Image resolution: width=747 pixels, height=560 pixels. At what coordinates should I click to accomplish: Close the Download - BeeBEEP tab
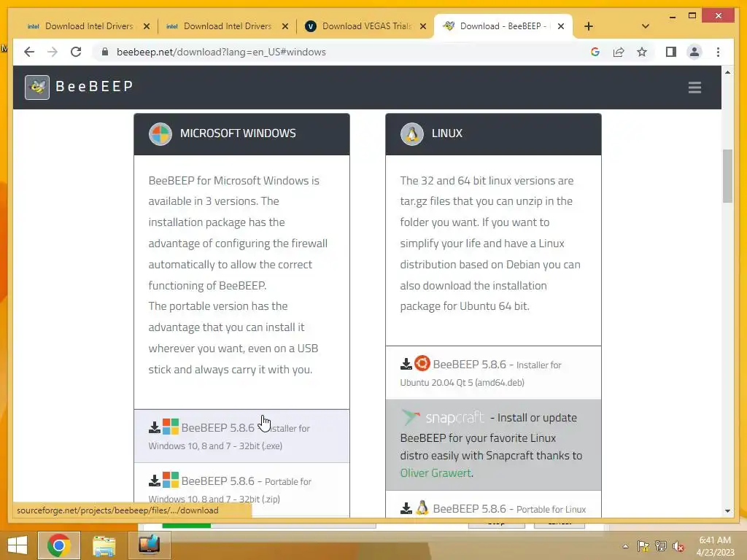(x=561, y=26)
